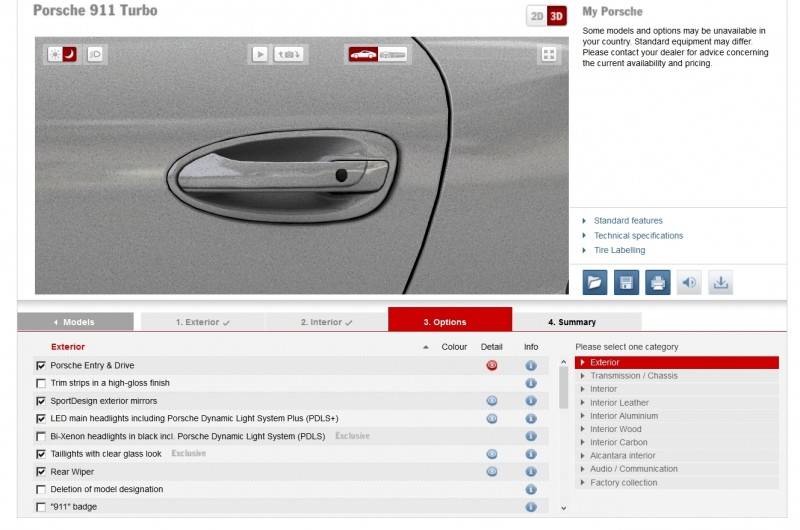Expand the Interior category
Image resolution: width=800 pixels, height=530 pixels.
pyautogui.click(x=677, y=389)
